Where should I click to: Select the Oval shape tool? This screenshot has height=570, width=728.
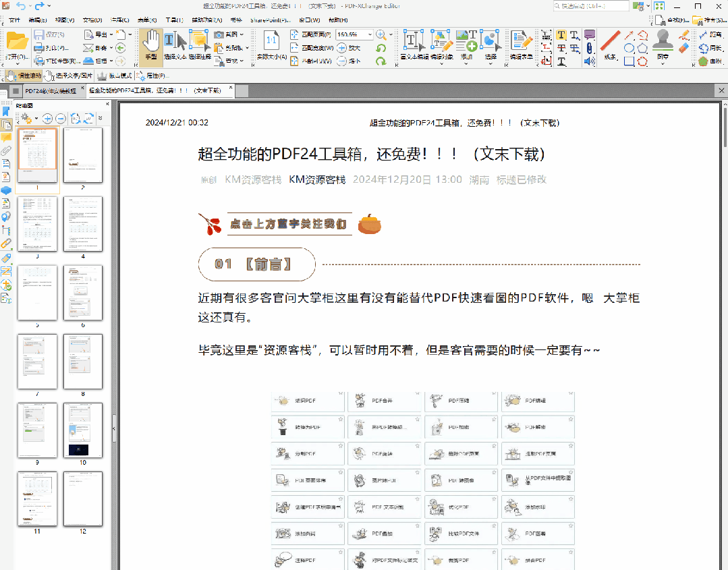(629, 48)
